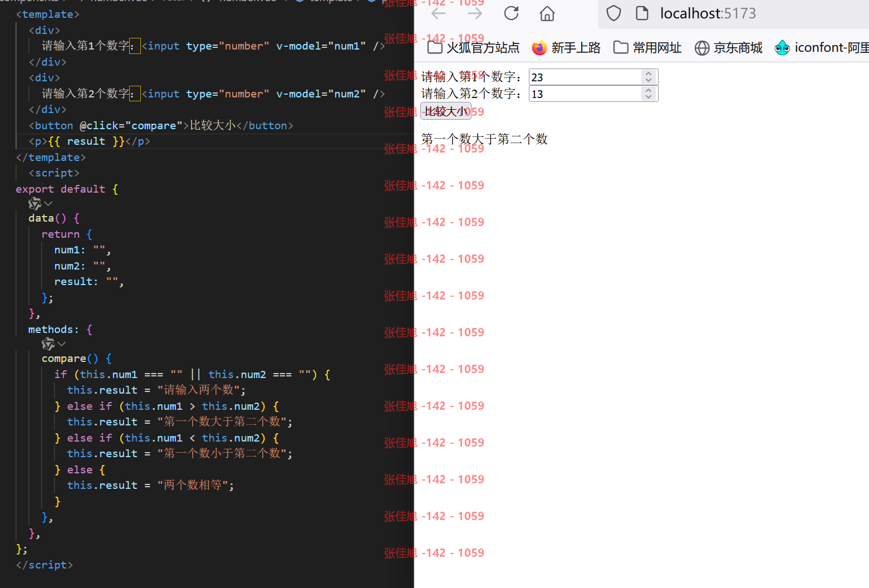This screenshot has width=869, height=588.
Task: Click the opening <template> tag line
Action: click(x=48, y=14)
